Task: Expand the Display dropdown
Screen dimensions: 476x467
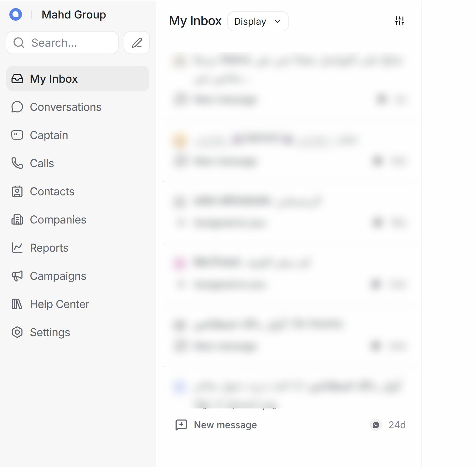Action: [258, 21]
